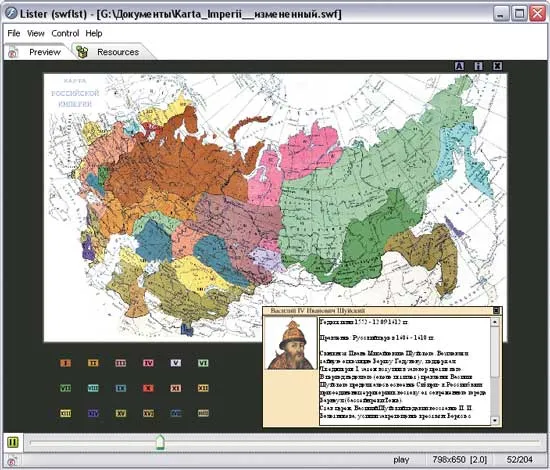Click the A icon above the map
The height and width of the screenshot is (470, 550).
[459, 66]
